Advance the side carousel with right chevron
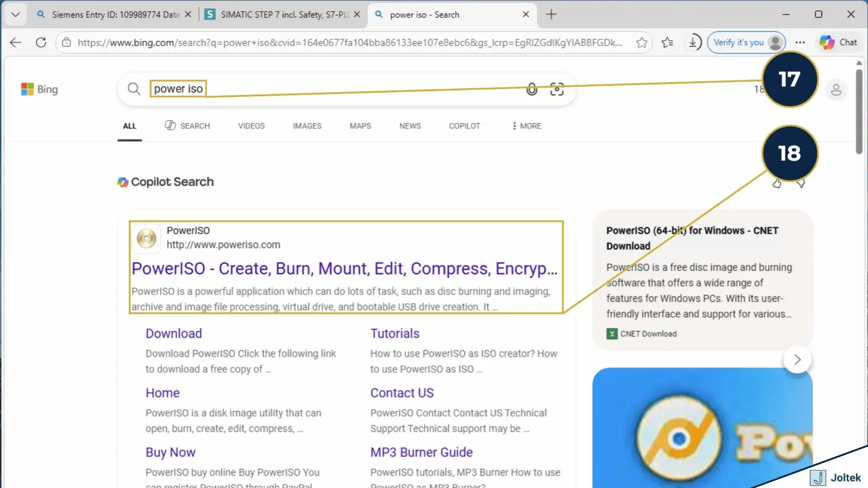Image resolution: width=868 pixels, height=488 pixels. coord(797,360)
